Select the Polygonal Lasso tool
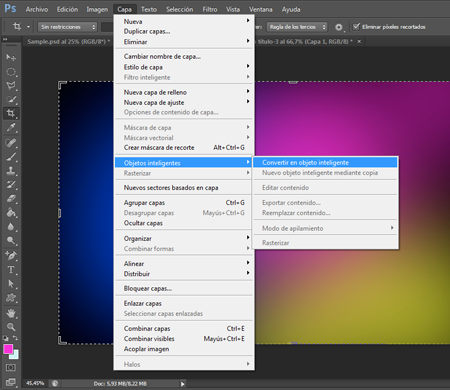450x390 pixels. click(x=11, y=86)
